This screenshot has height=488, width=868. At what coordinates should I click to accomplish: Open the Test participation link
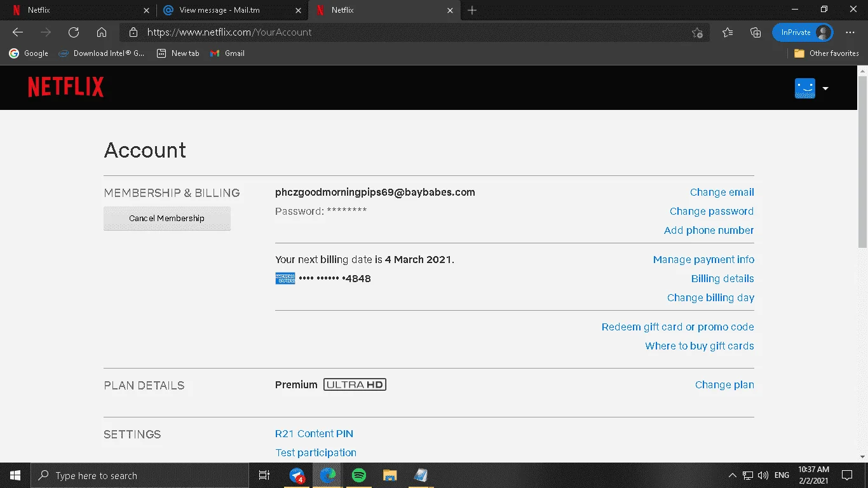pos(316,452)
